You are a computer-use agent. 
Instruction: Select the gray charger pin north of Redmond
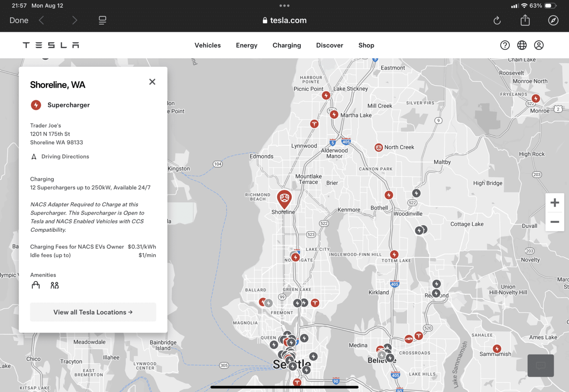(x=437, y=284)
